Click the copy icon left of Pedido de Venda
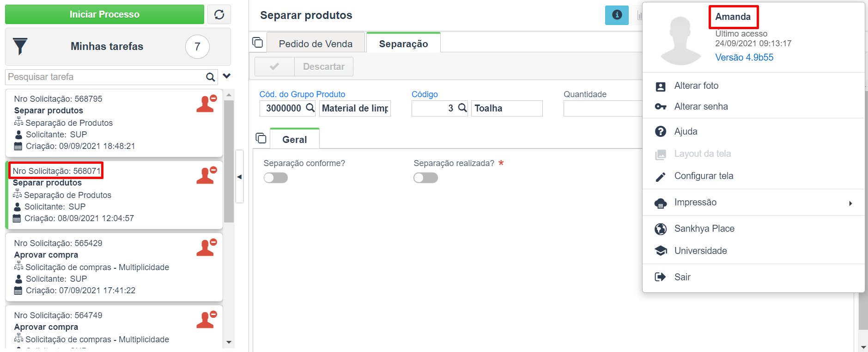The height and width of the screenshot is (352, 868). 258,43
